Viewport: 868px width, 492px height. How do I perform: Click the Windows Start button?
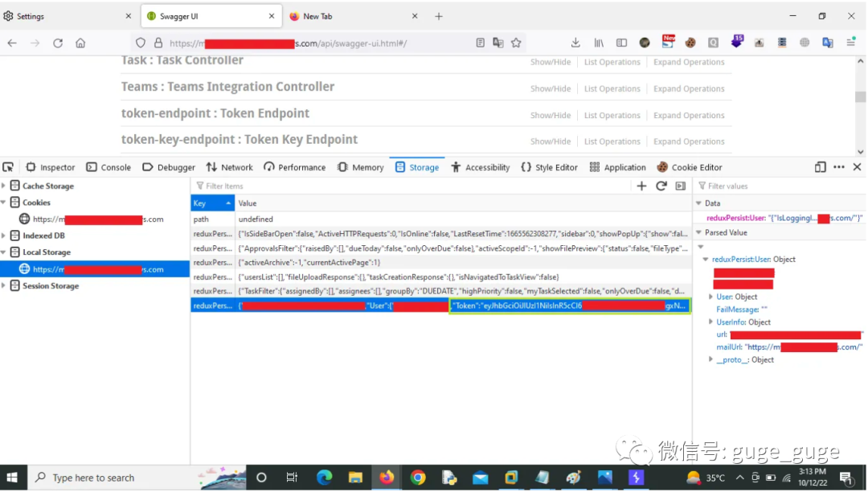12,478
